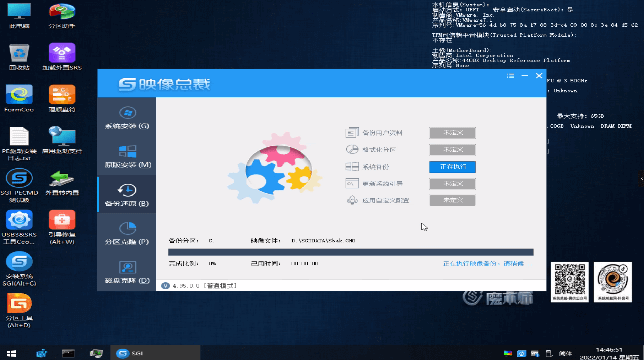644x360 pixels.
Task: Launch 分区助手 from the desktop
Action: pos(62,16)
